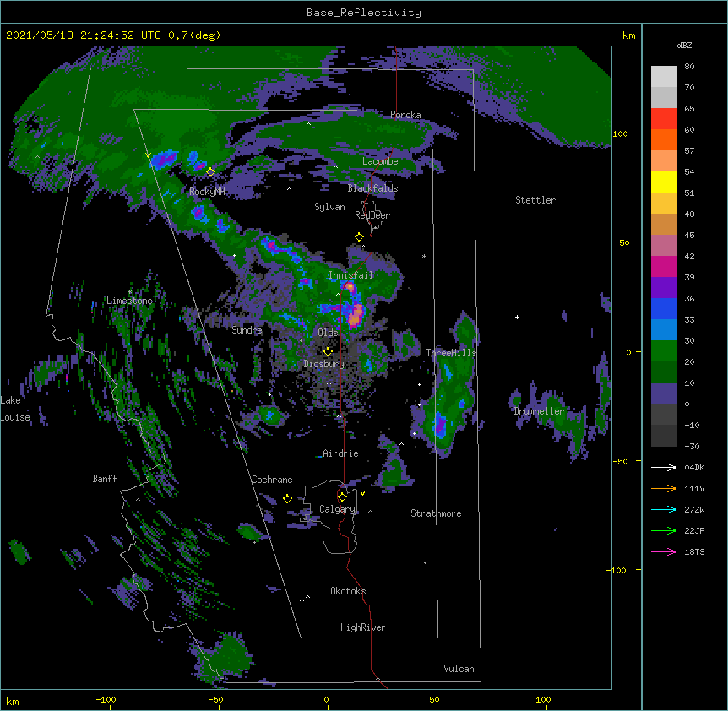Click the white 04DK arrow in legend
The height and width of the screenshot is (711, 728).
pyautogui.click(x=664, y=467)
